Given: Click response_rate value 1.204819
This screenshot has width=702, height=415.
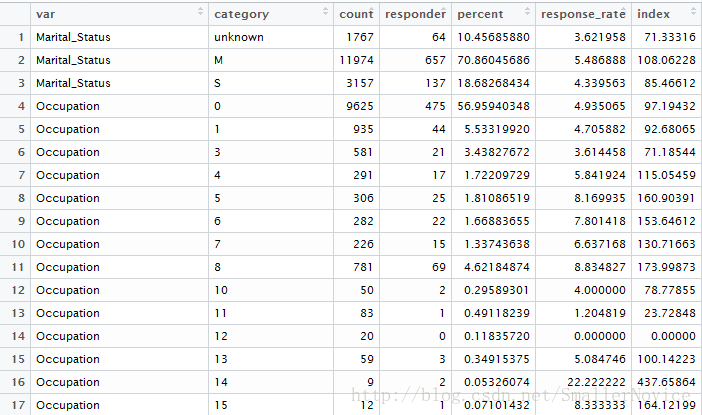Looking at the screenshot, I should (x=600, y=313).
